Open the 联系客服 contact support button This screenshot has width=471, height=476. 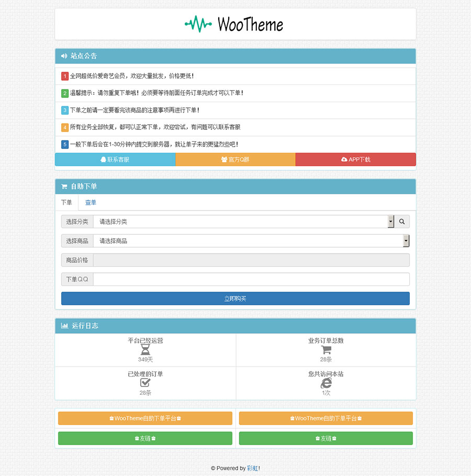(x=115, y=159)
